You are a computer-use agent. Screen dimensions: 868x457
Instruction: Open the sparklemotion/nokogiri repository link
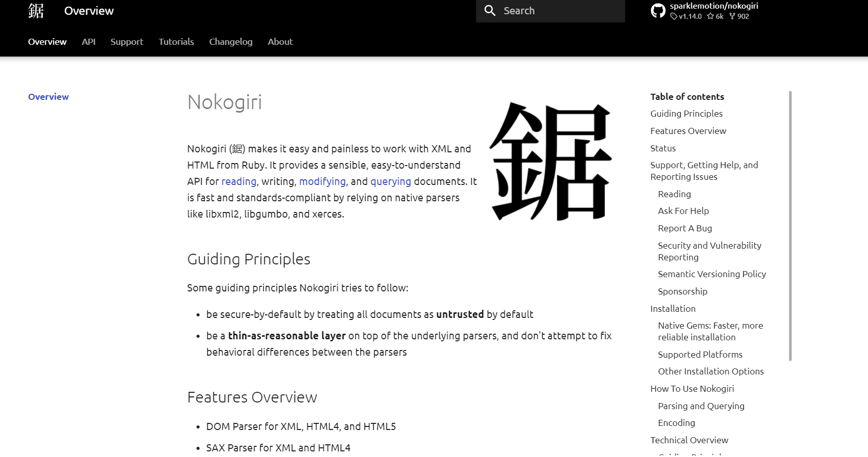(714, 6)
